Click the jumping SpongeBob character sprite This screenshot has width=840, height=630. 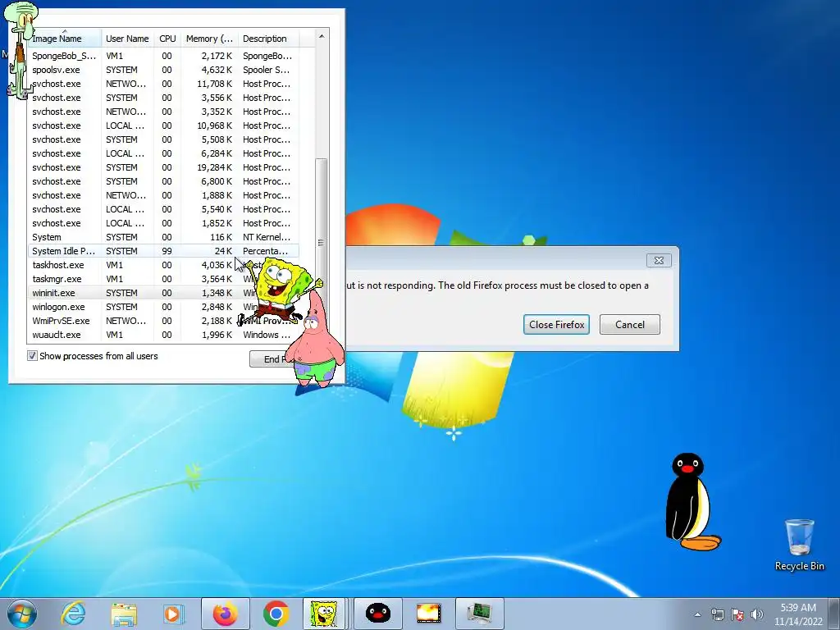(x=281, y=291)
